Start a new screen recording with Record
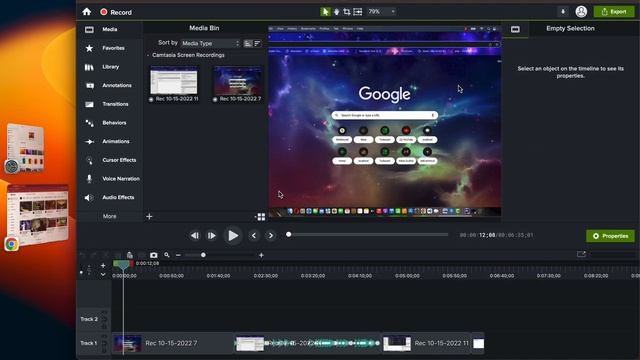This screenshot has height=360, width=640. click(x=116, y=12)
